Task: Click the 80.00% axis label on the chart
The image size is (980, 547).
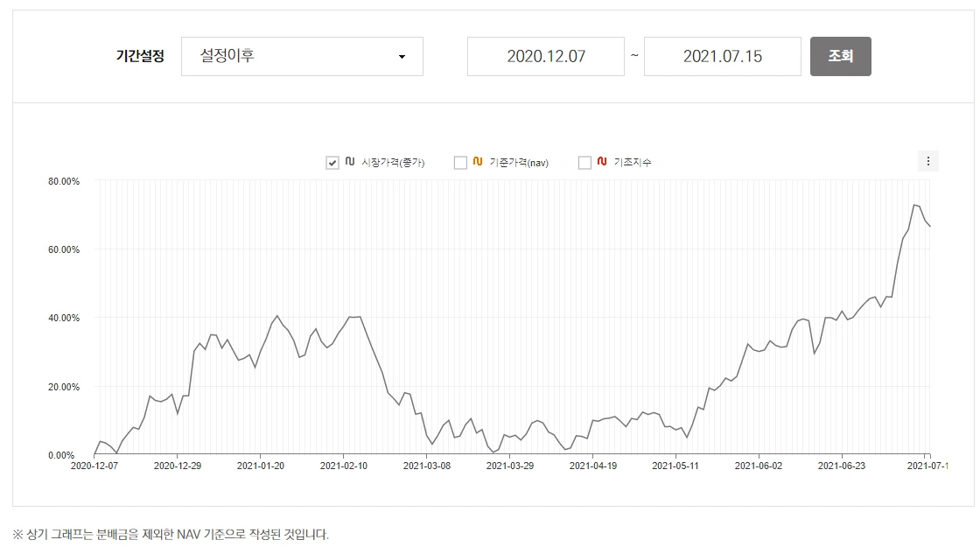Action: (63, 180)
